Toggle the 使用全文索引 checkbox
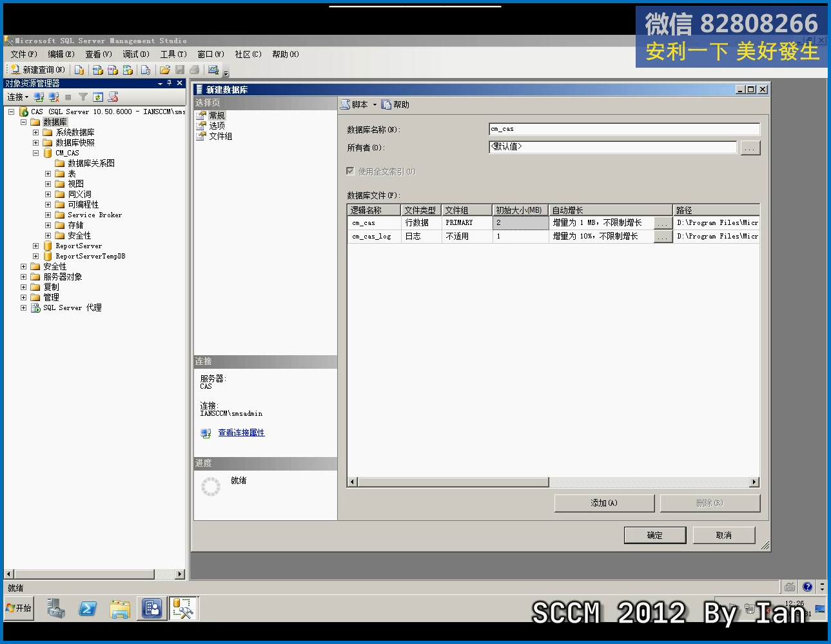 pos(350,171)
